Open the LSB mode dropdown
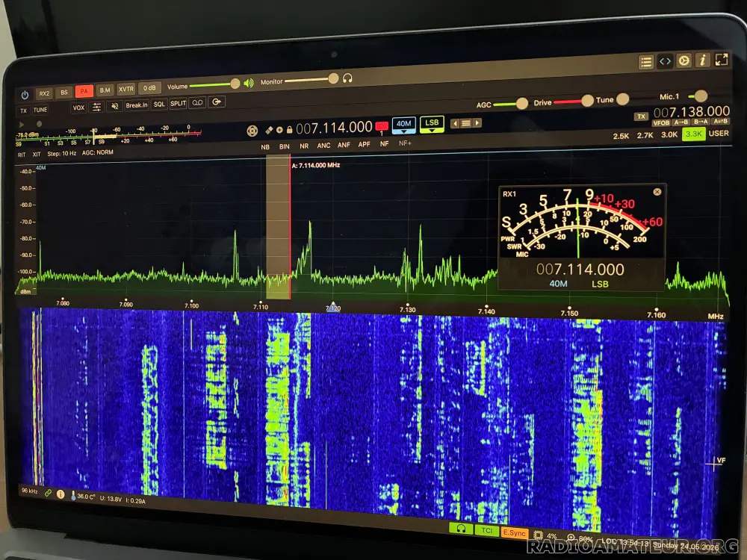Viewport: 747px width, 560px height. click(432, 124)
